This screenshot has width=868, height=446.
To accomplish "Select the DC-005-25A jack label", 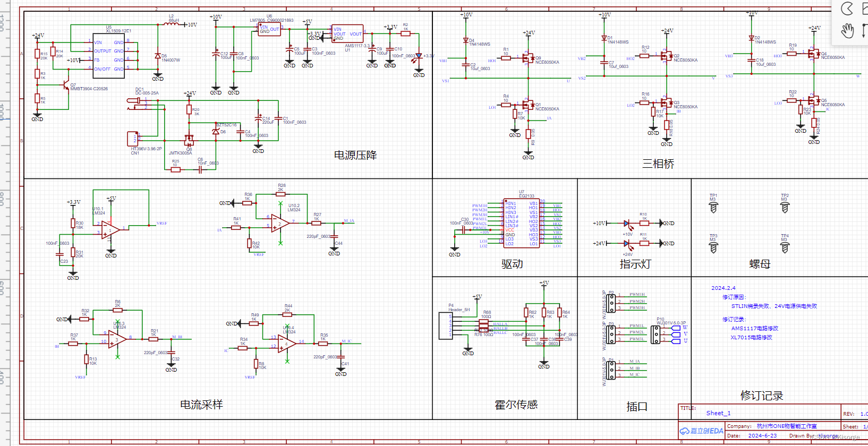I will coord(147,93).
